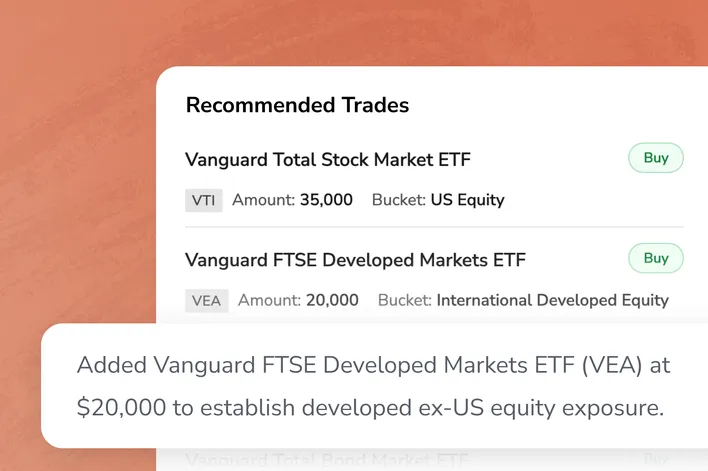Viewport: 708px width, 471px height.
Task: Click the Amount label in the VTI row
Action: pos(264,200)
